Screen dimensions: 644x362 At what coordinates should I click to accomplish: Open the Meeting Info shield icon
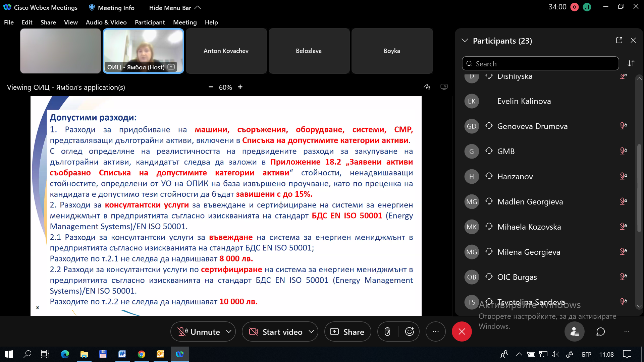click(92, 7)
